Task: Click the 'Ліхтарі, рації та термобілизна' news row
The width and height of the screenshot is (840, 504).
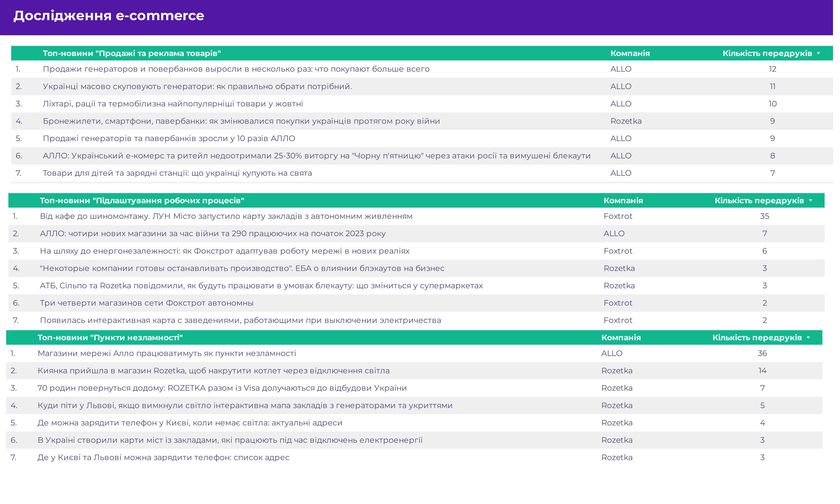Action: 173,104
